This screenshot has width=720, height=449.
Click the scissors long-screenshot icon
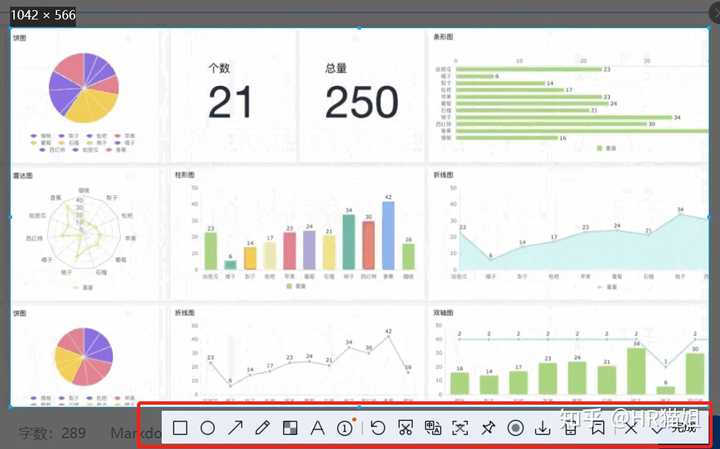point(405,428)
